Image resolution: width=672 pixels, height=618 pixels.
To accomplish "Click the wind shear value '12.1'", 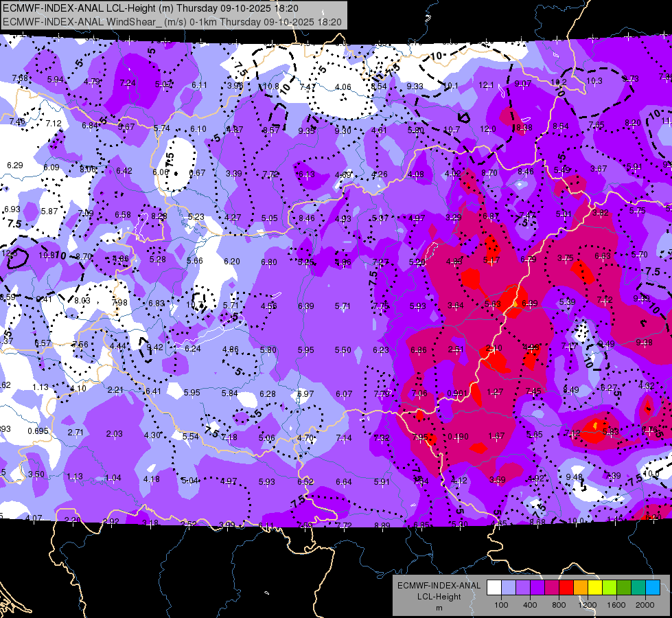I will (x=486, y=85).
